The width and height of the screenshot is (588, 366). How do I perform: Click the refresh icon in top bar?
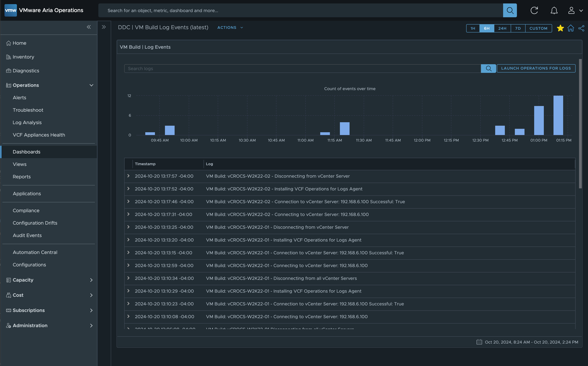tap(534, 10)
